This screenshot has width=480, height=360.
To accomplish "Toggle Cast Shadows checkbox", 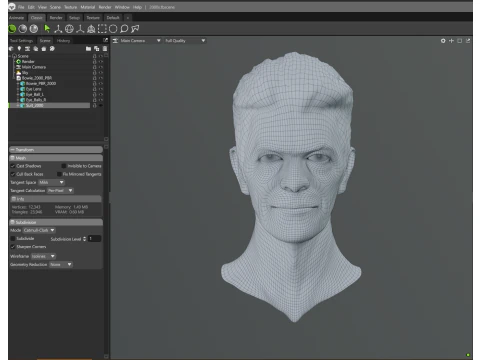I will pyautogui.click(x=13, y=166).
